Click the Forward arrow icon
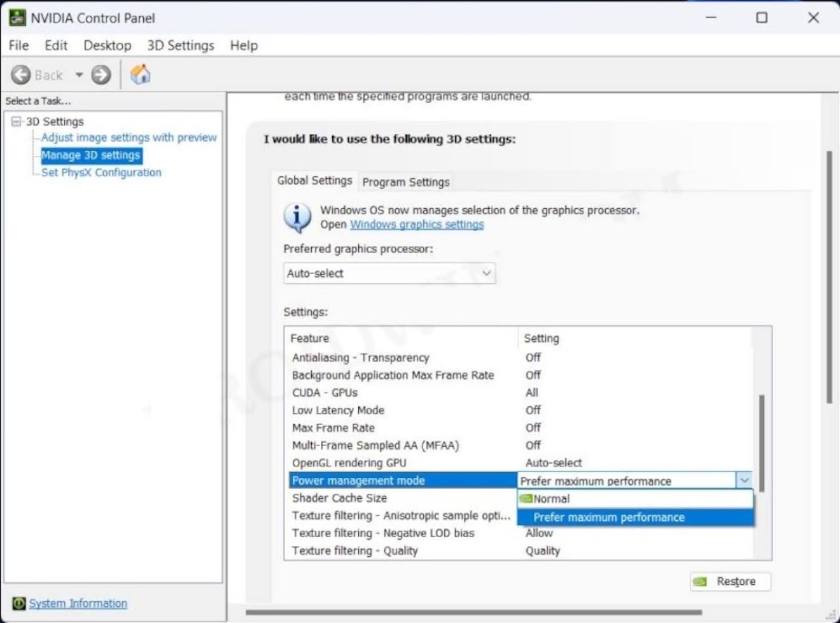 (x=101, y=75)
